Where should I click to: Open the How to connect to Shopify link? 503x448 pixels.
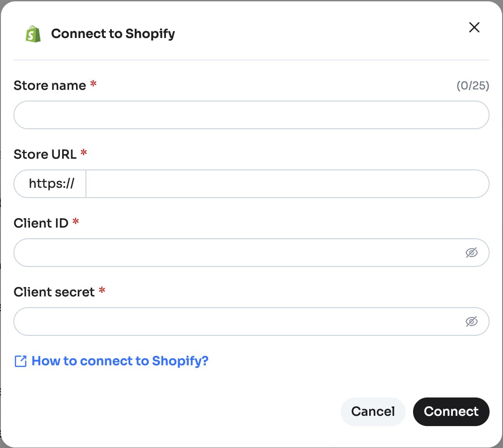(120, 361)
